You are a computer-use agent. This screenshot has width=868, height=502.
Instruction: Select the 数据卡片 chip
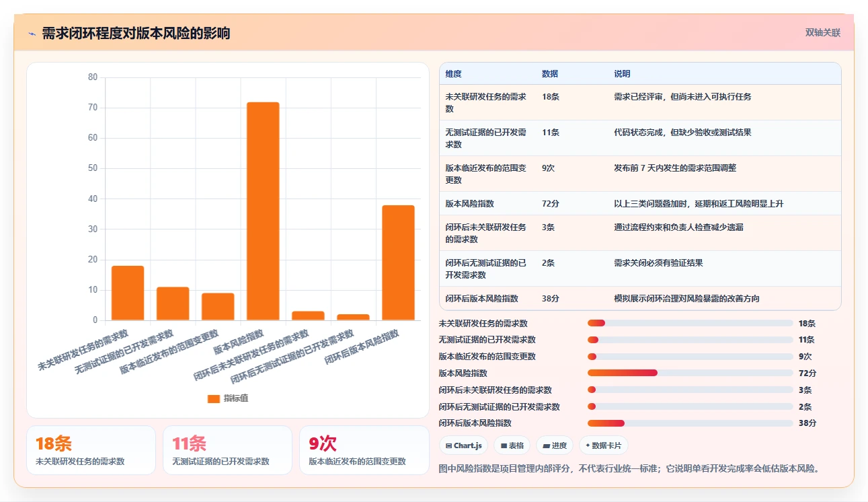coord(604,445)
